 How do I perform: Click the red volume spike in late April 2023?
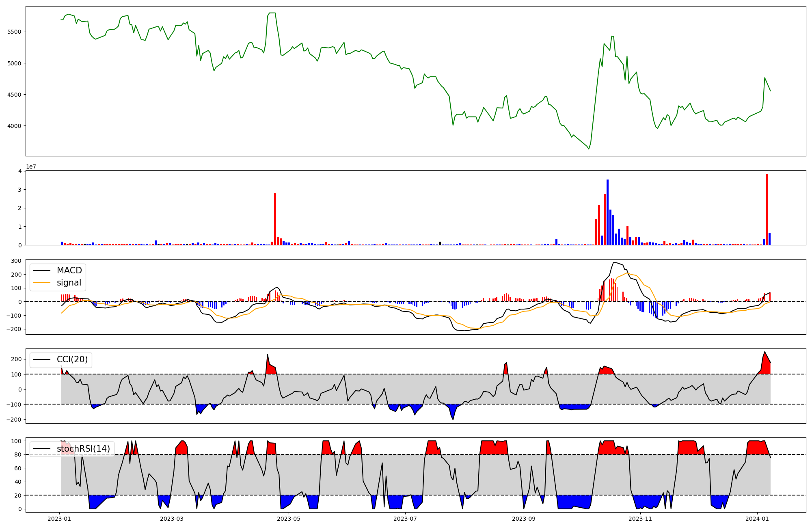(x=275, y=219)
